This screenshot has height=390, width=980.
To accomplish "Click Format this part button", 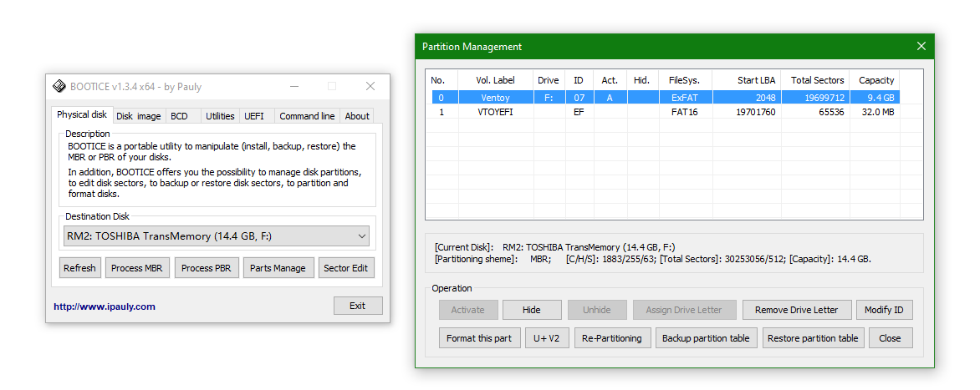I will coord(479,337).
